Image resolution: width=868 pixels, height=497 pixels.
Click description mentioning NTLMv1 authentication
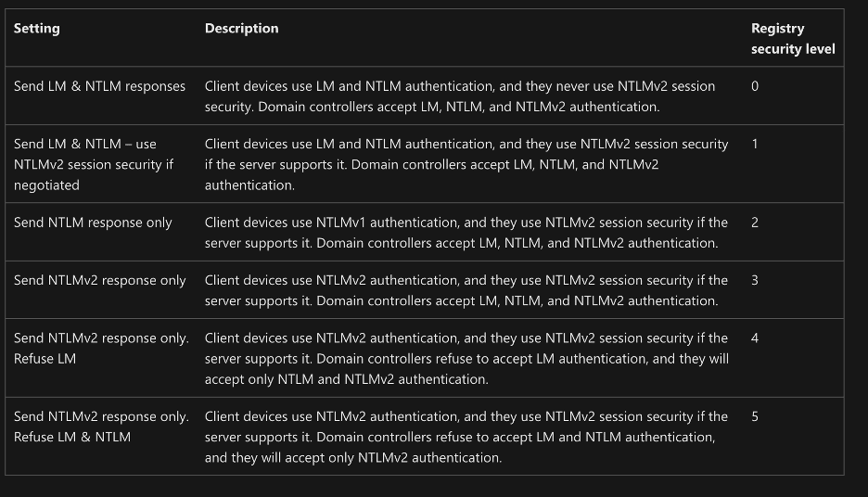coord(466,233)
